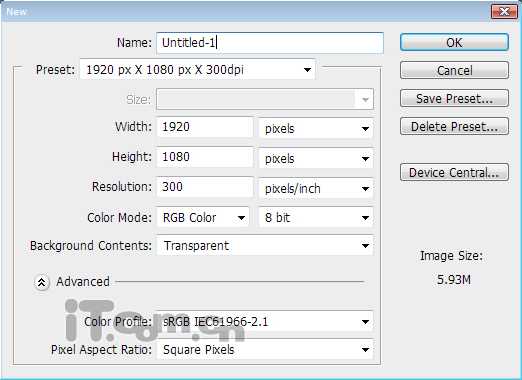Open the Background Contents dropdown
The height and width of the screenshot is (380, 522).
coord(265,246)
